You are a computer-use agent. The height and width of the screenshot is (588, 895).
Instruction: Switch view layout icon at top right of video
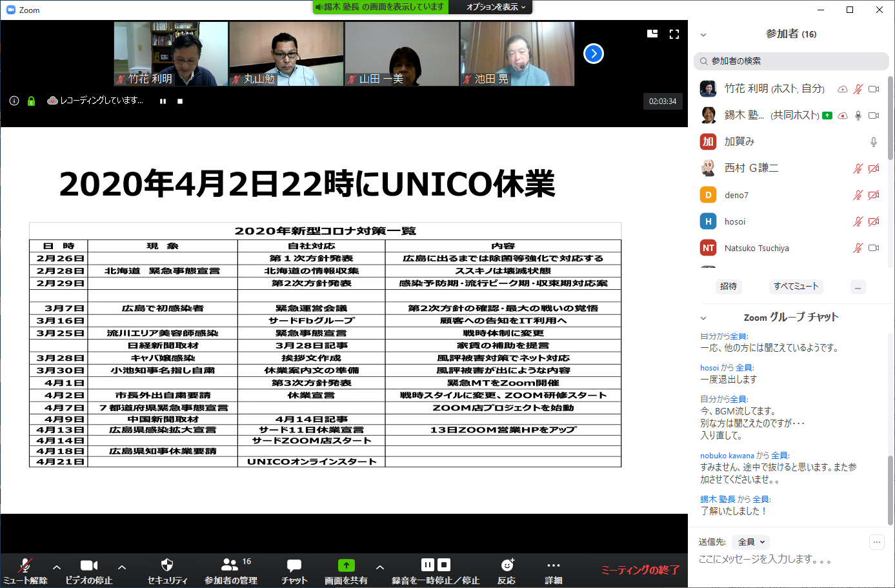coord(652,34)
